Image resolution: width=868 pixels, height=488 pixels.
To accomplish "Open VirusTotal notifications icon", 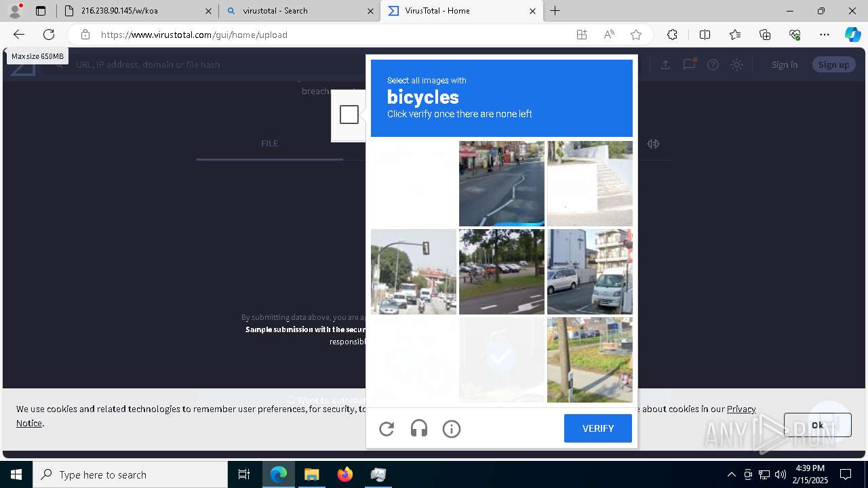I will 690,64.
